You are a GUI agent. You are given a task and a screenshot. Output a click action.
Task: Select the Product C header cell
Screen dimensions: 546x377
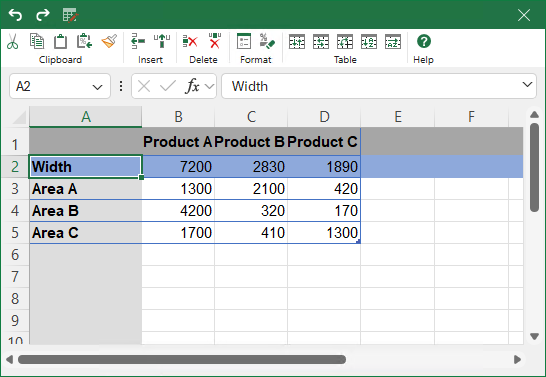tap(324, 142)
